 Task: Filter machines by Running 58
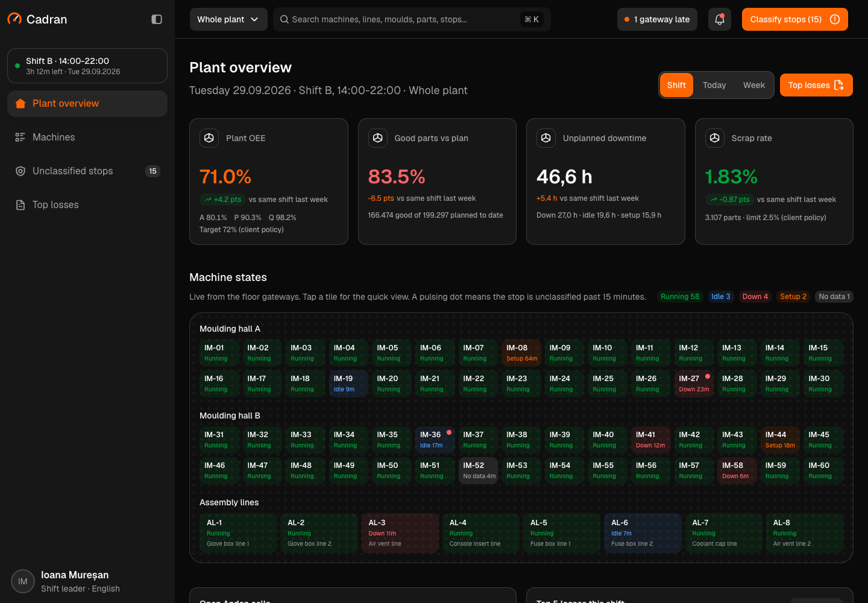pos(680,297)
